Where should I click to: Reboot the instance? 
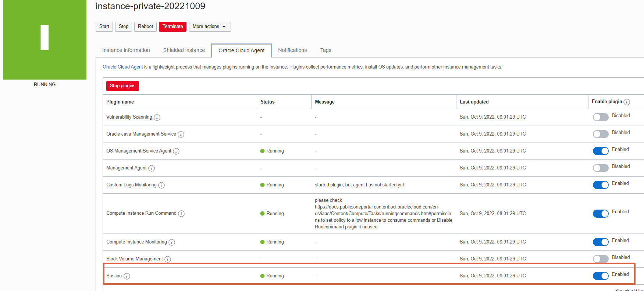[145, 27]
